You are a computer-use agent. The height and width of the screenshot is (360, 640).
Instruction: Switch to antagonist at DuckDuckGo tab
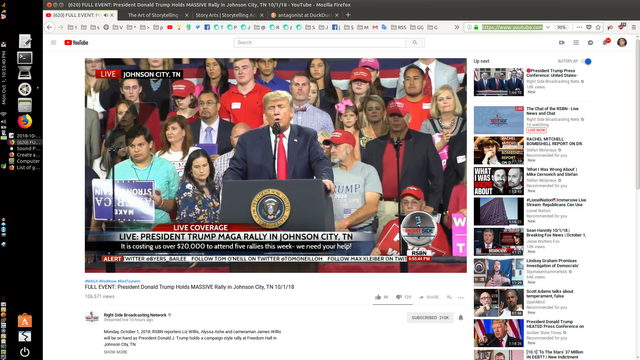click(x=304, y=15)
